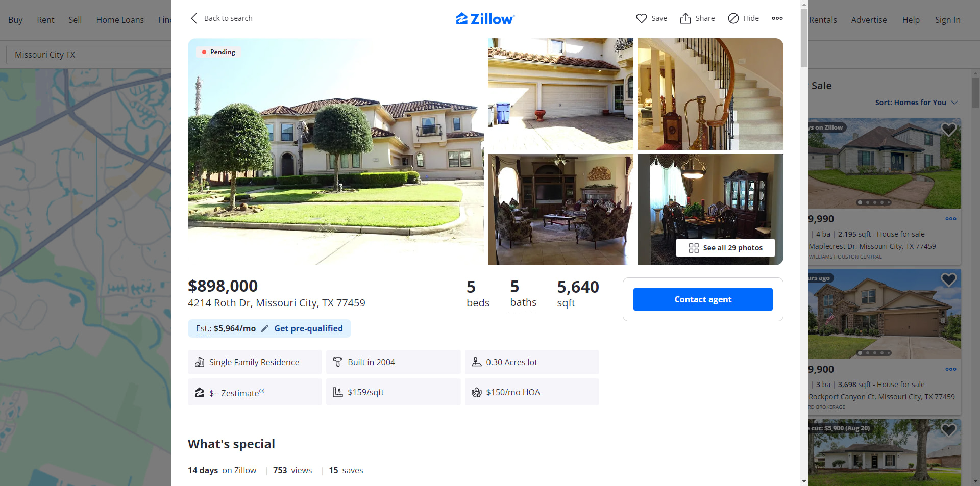Open the Advertise nav item

pyautogui.click(x=869, y=20)
